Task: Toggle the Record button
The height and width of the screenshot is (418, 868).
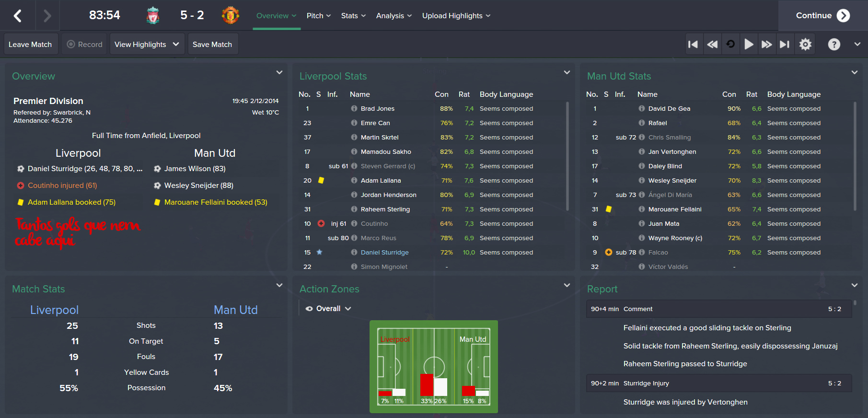Action: (85, 45)
